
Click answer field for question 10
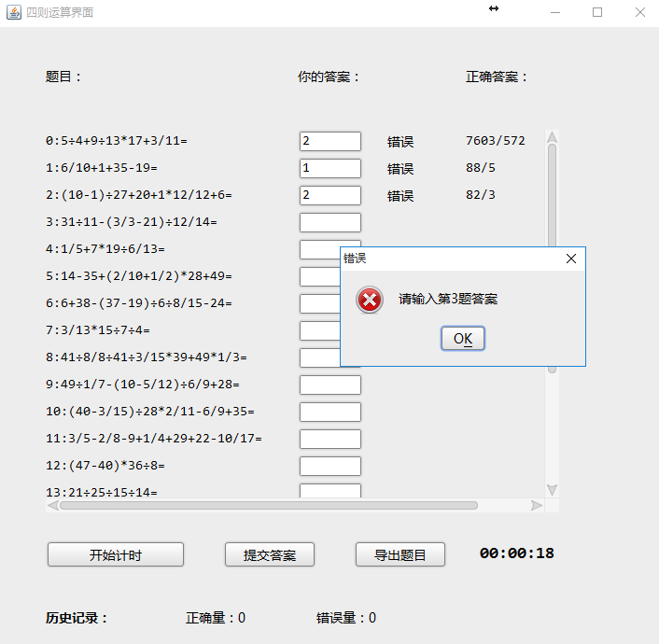pos(330,412)
